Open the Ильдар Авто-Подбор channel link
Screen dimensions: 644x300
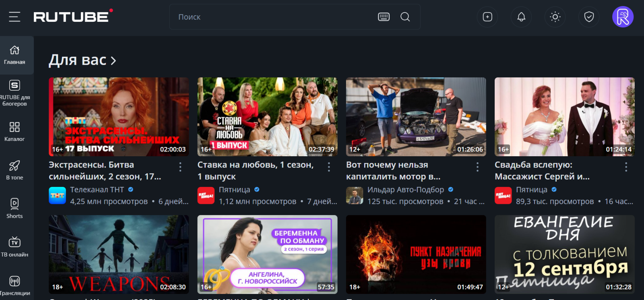click(x=405, y=190)
